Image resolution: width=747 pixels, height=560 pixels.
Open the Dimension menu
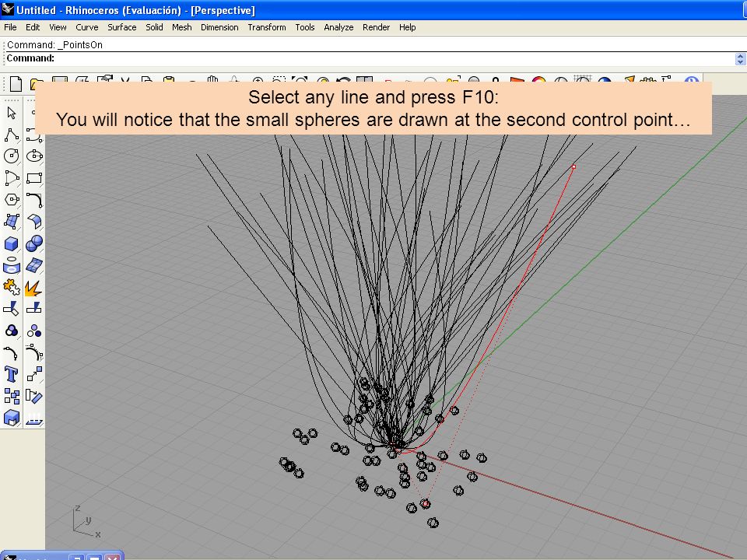[219, 27]
